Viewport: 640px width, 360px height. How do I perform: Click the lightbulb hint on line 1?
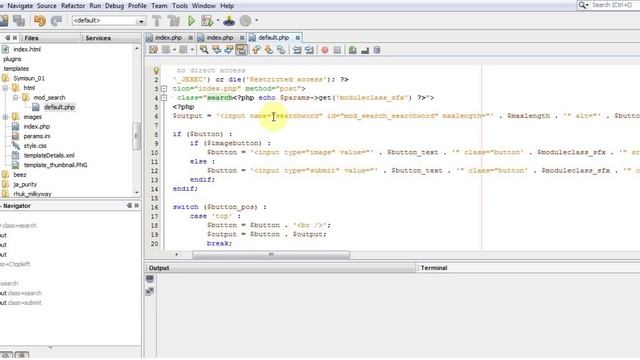(156, 71)
